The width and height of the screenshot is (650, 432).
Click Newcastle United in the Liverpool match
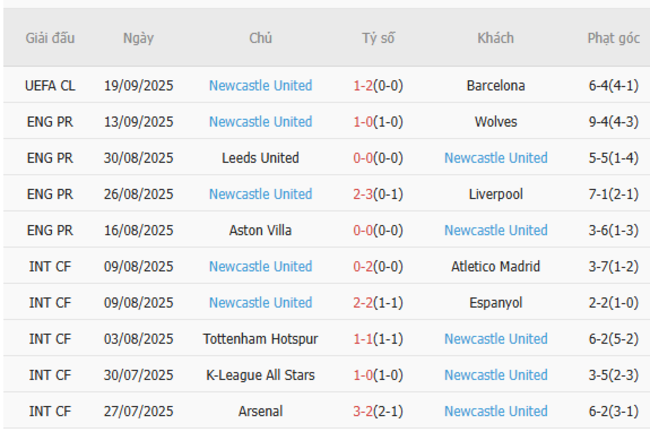point(260,194)
